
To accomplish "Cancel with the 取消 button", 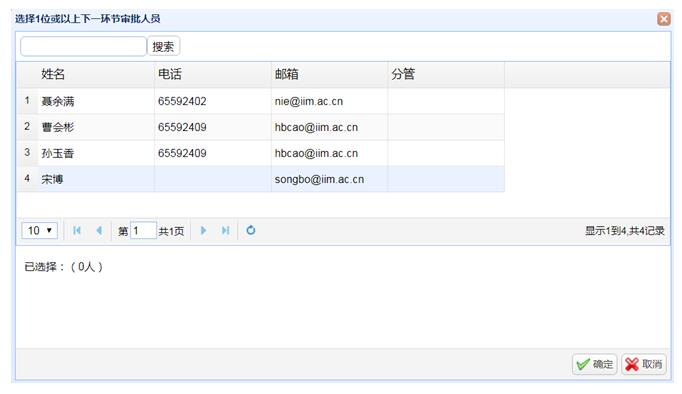I will click(x=644, y=364).
